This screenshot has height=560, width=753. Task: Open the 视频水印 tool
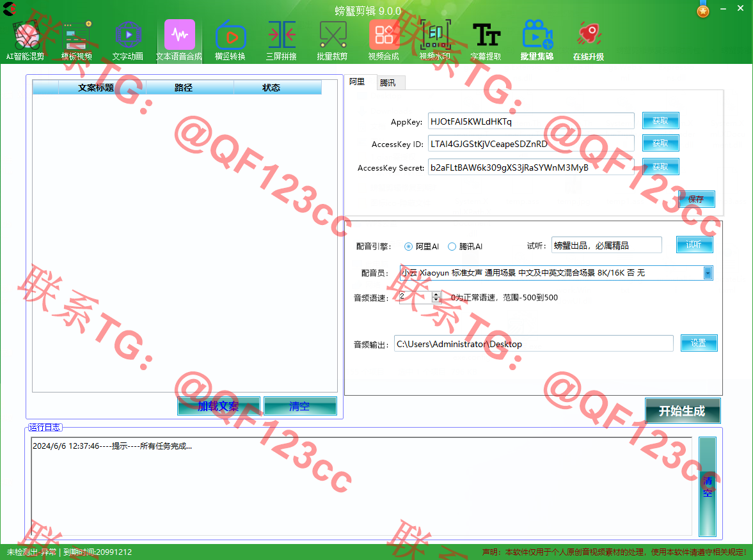click(435, 41)
